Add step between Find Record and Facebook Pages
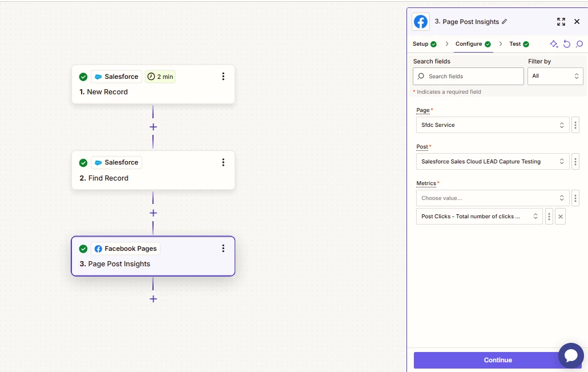Image resolution: width=588 pixels, height=372 pixels. pos(153,213)
